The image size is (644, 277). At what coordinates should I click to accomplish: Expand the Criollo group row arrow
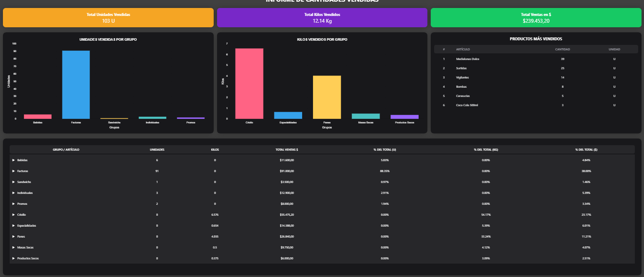[x=14, y=215]
